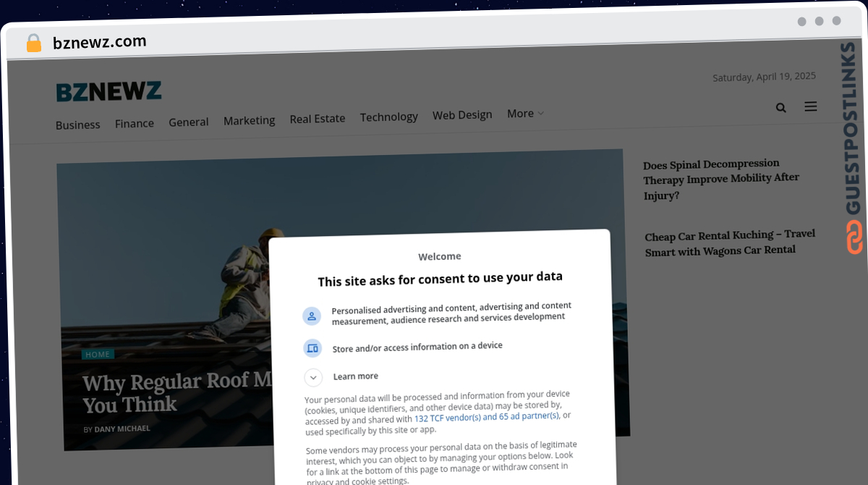868x485 pixels.
Task: Expand the More navigation dropdown
Action: [525, 114]
